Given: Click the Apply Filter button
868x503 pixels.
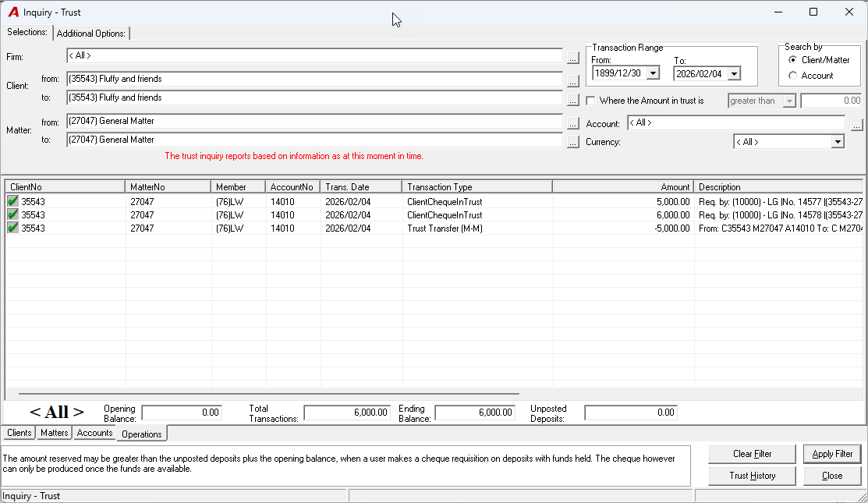Looking at the screenshot, I should click(x=832, y=454).
